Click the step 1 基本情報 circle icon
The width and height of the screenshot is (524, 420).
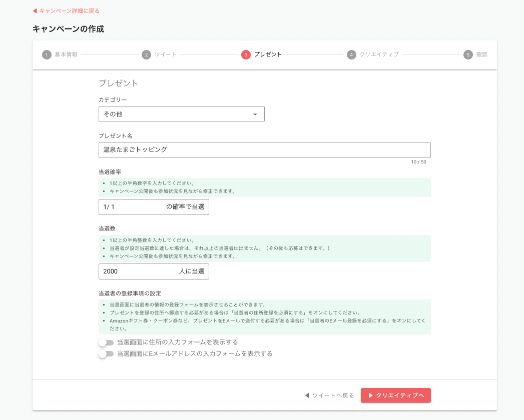point(46,55)
